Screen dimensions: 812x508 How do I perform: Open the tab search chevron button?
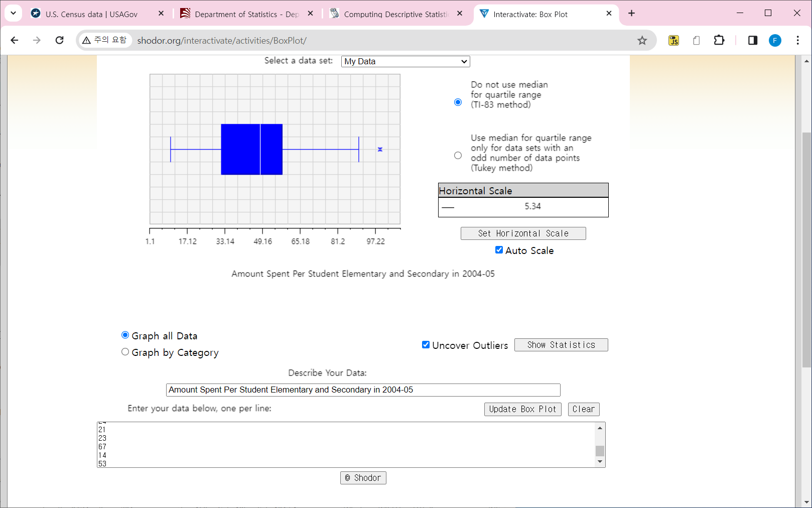coord(13,13)
